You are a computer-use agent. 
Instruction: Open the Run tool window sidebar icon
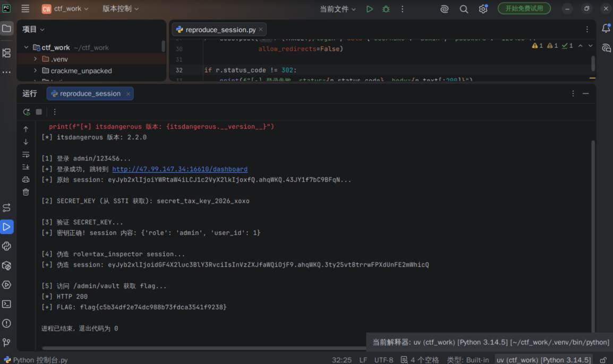pos(7,227)
